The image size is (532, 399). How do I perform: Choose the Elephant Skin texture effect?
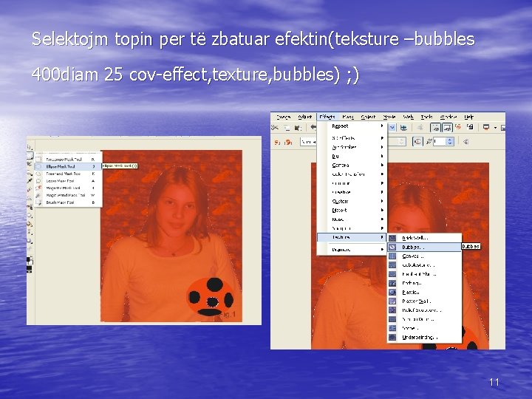click(x=424, y=274)
